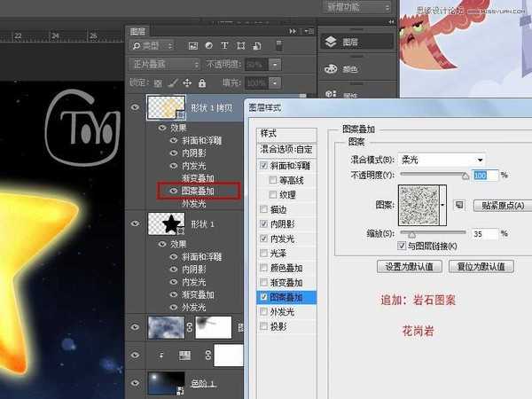Open the layer blend mode dropdown 正片叠底
Image resolution: width=532 pixels, height=399 pixels.
point(165,65)
